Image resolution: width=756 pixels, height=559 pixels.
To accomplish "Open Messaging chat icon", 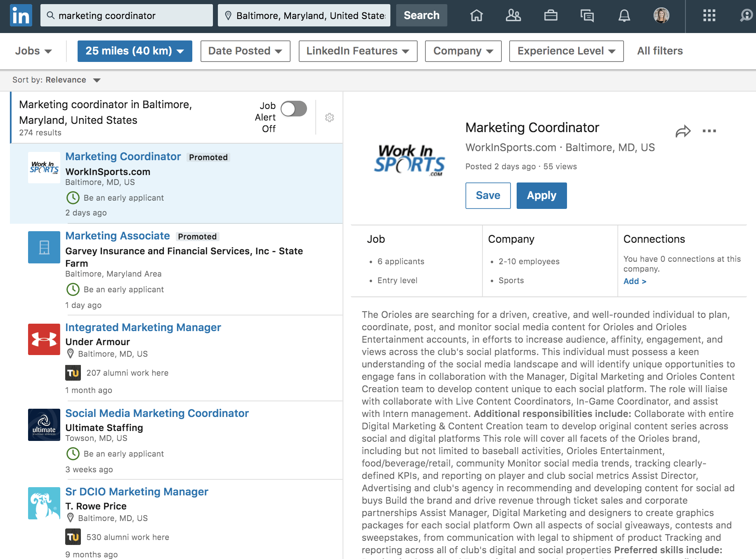I will click(x=587, y=16).
